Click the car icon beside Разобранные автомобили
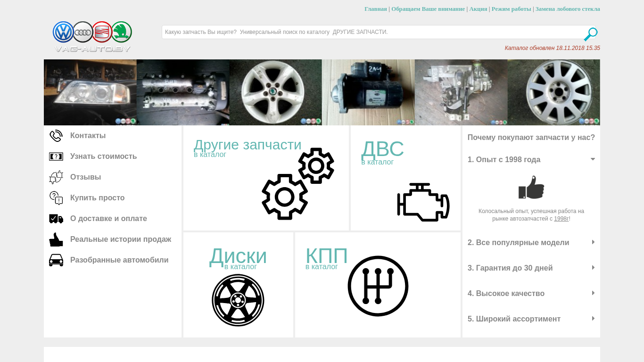This screenshot has width=644, height=362. coord(56,260)
